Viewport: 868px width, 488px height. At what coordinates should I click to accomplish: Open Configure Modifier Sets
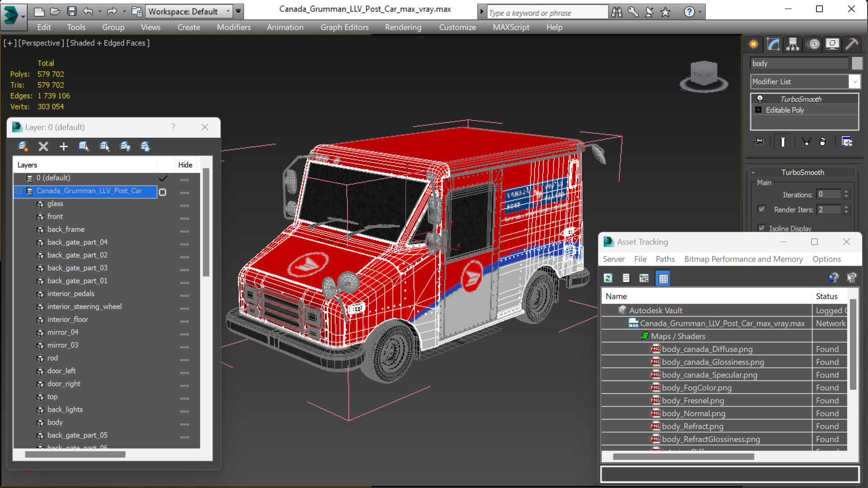(x=847, y=142)
